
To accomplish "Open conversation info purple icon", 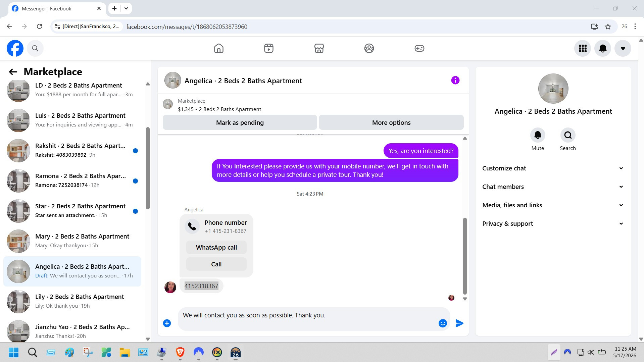I will (x=455, y=80).
